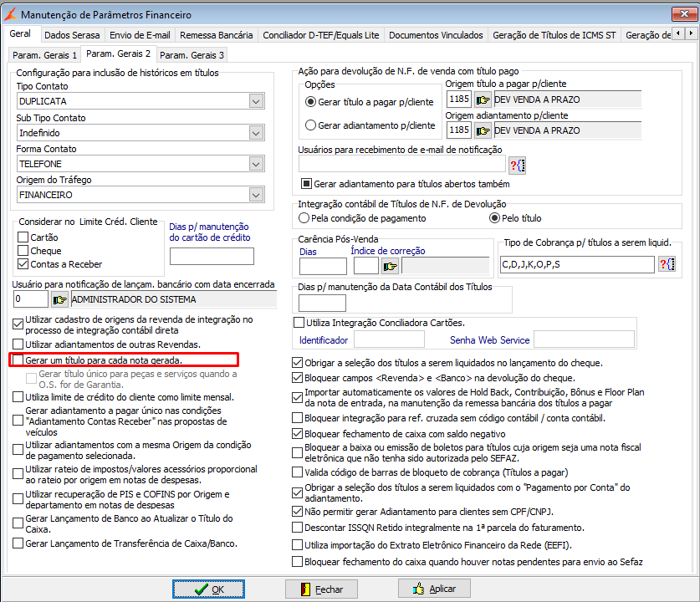
Task: Select Gerar adiantamento p/cliente option
Action: (311, 125)
